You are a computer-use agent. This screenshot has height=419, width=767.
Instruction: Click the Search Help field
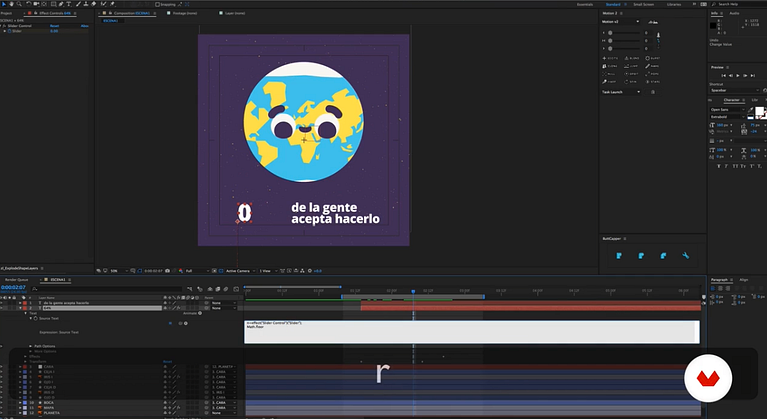[739, 4]
